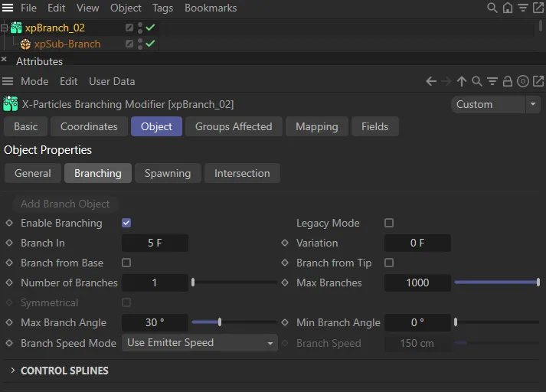Viewport: 546px width, 392px height.
Task: Click the Branching Modifier header icon
Action: [11, 104]
